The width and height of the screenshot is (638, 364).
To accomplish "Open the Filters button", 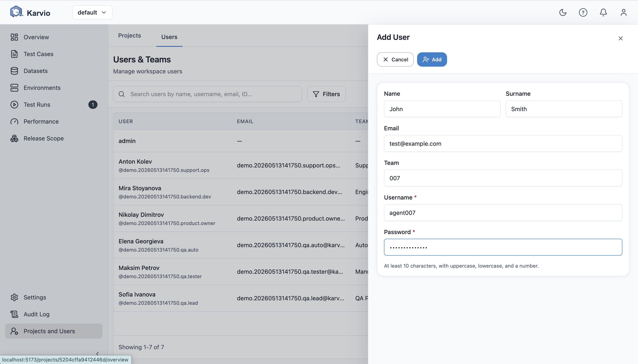I will pos(326,94).
